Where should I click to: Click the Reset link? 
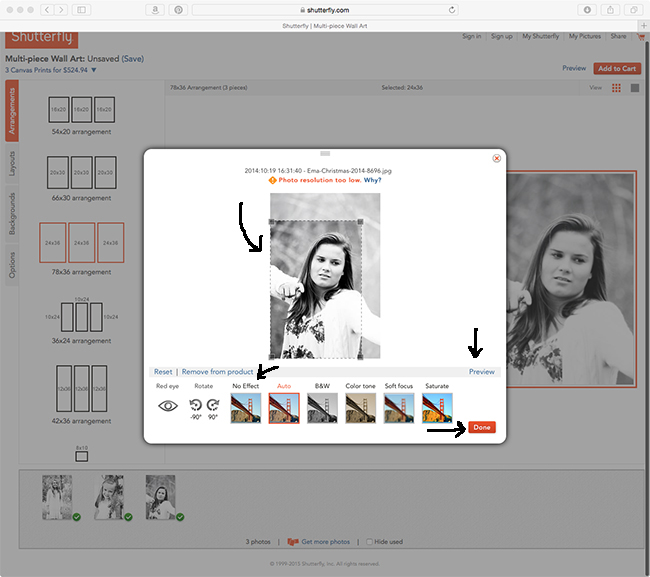[163, 372]
